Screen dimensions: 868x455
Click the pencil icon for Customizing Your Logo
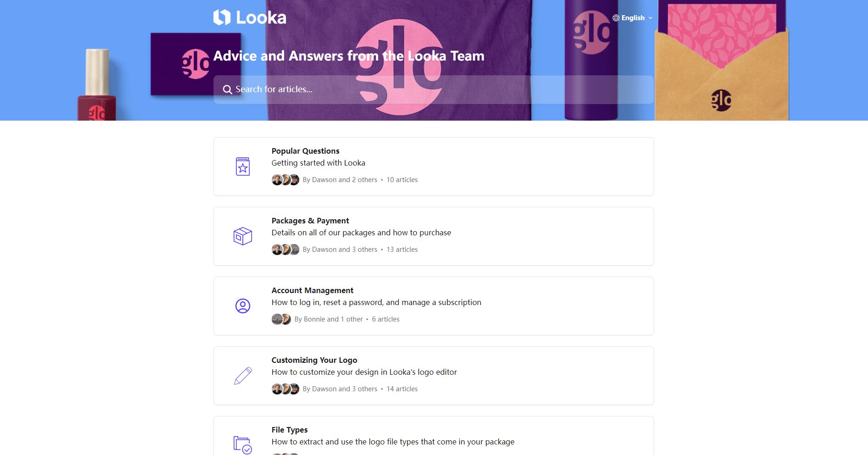click(243, 376)
